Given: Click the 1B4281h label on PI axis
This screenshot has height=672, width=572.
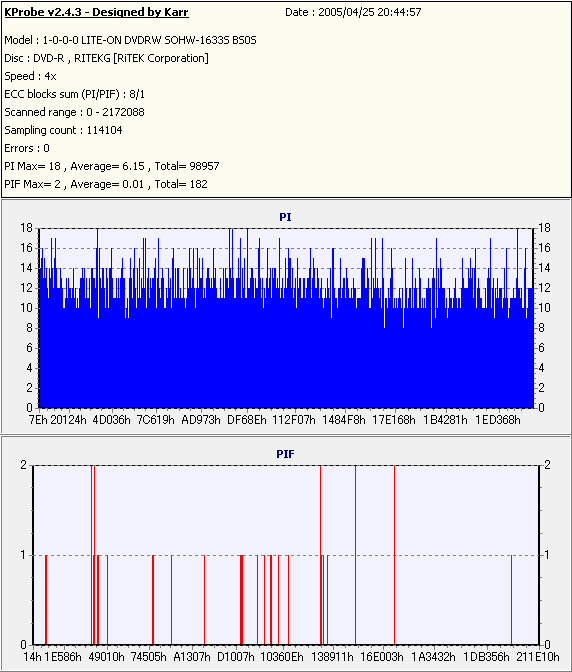Looking at the screenshot, I should [x=445, y=420].
